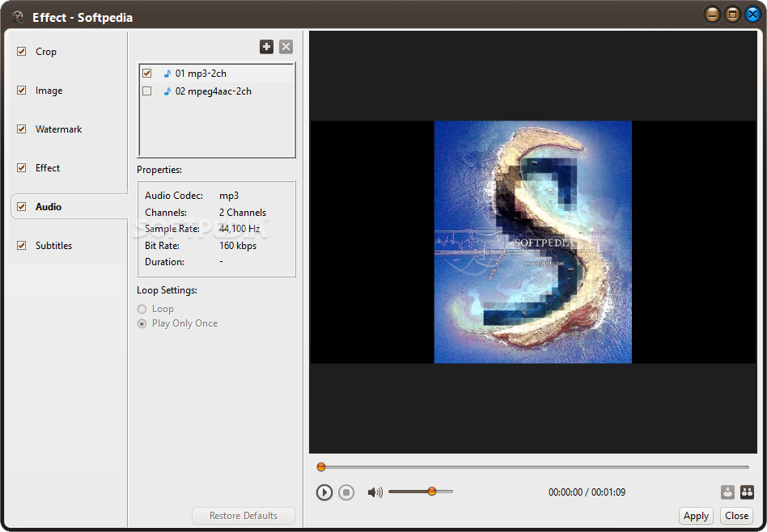Viewport: 767px width, 532px height.
Task: Mute the preview with speaker icon
Action: point(375,492)
